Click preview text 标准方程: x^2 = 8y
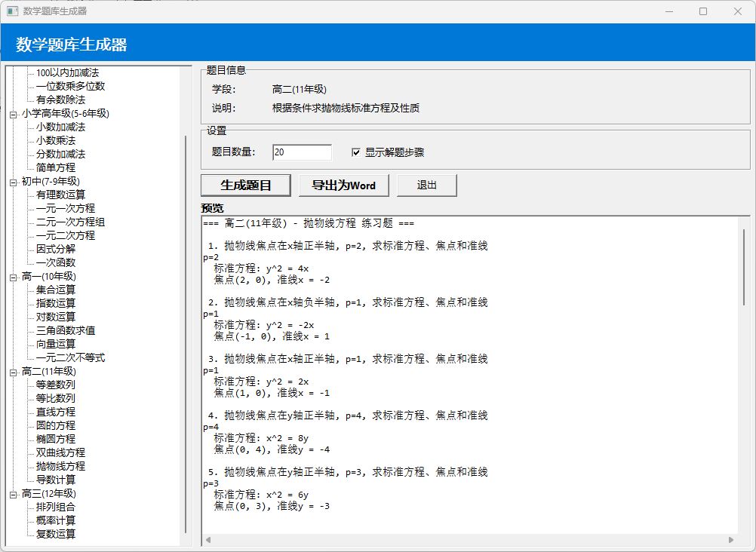Viewport: 756px width, 552px height. coord(261,438)
